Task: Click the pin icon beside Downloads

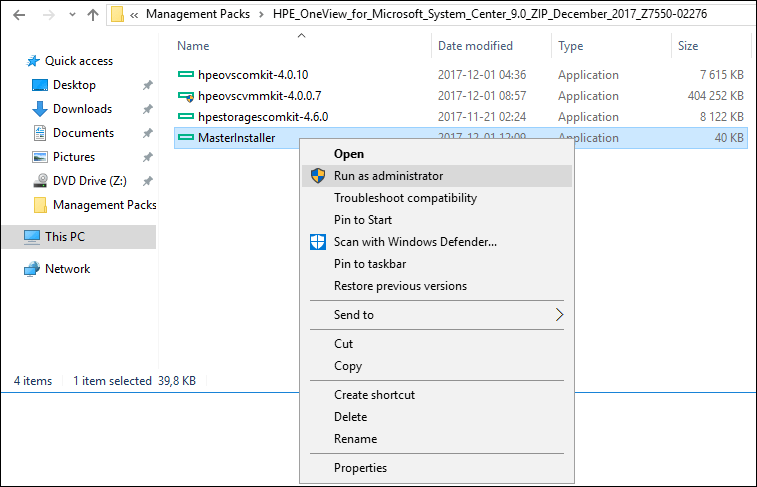Action: point(148,109)
